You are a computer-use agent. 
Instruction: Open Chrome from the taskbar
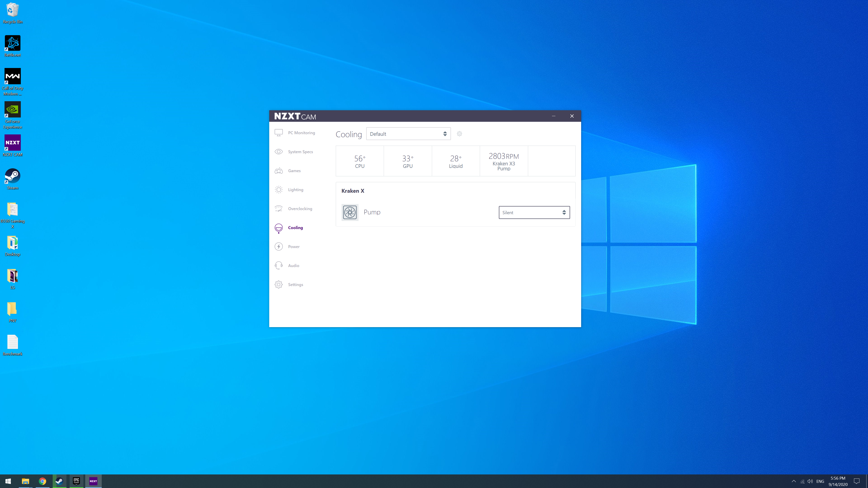click(x=42, y=481)
